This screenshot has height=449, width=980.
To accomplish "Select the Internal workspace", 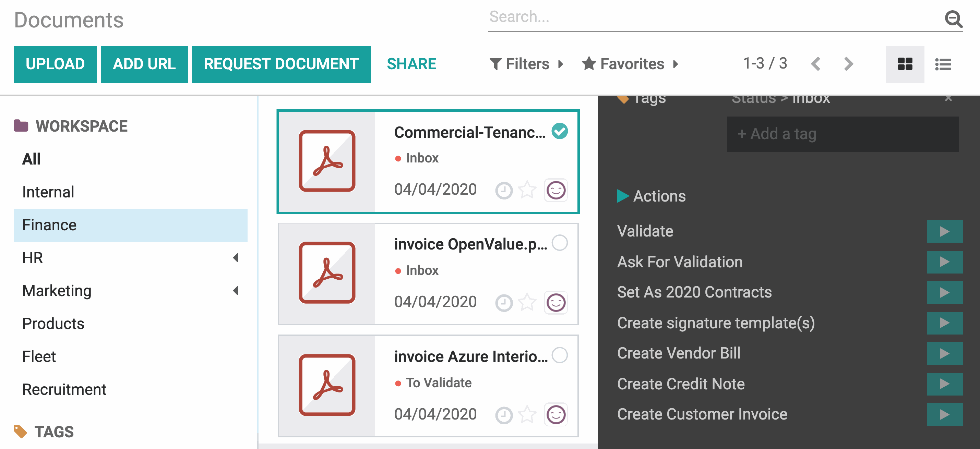I will coord(48,192).
